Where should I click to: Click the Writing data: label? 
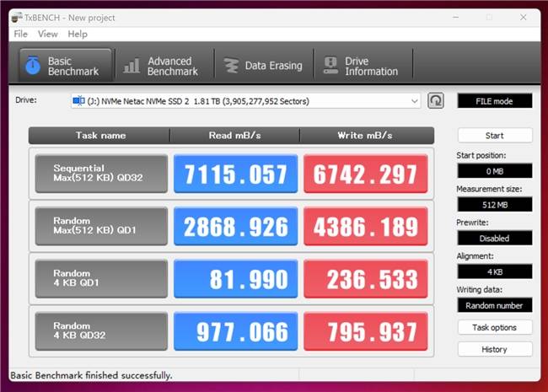[479, 290]
